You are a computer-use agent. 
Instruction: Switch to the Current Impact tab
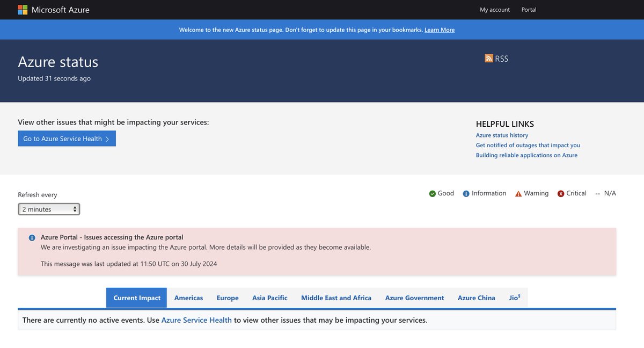[x=137, y=298]
